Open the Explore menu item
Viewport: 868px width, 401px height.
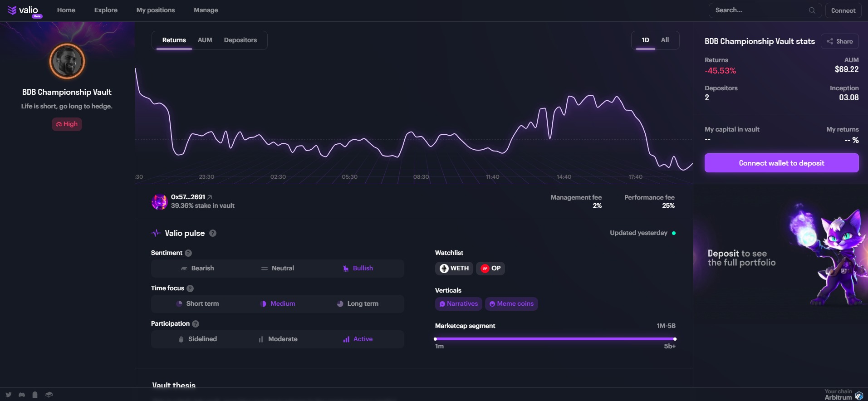coord(106,10)
